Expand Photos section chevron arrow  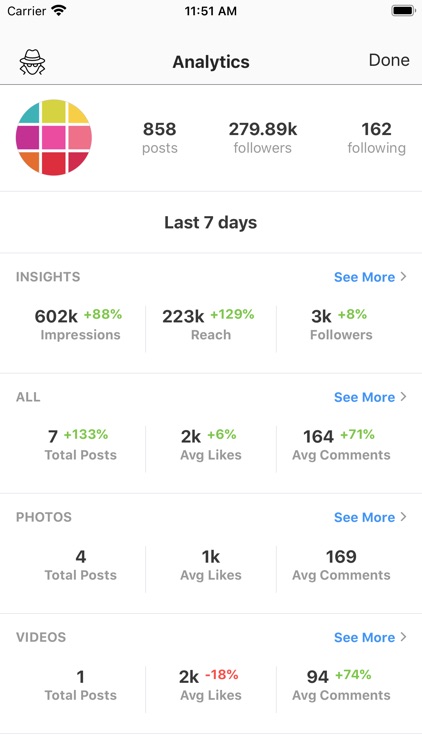(403, 517)
